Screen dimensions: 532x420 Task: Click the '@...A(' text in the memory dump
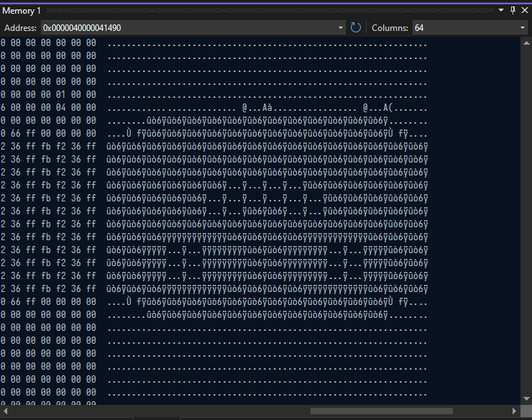(377, 108)
